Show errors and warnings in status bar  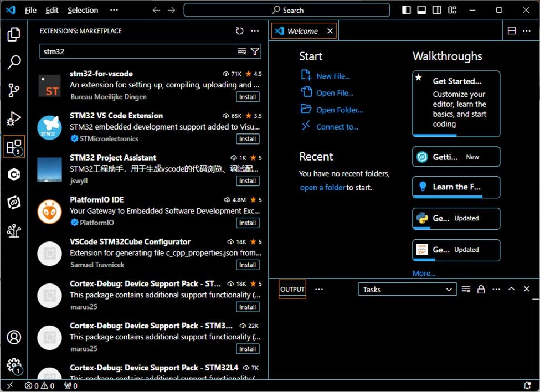(x=40, y=386)
